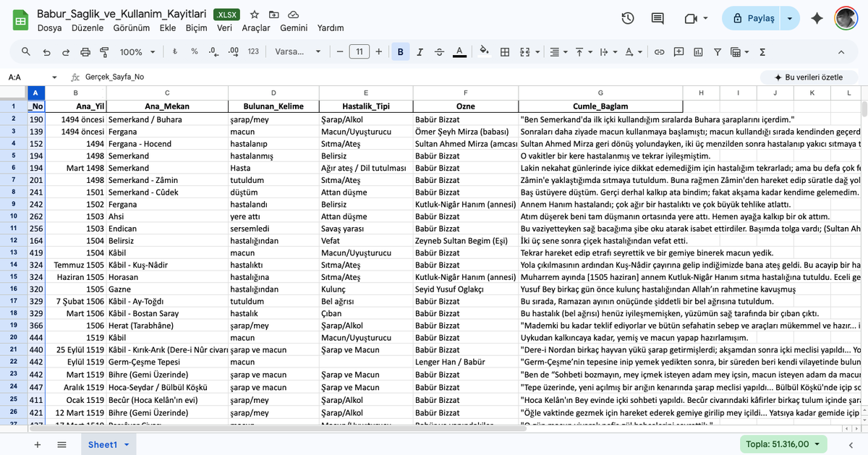
Task: Open Gemini sparkle icon
Action: (x=817, y=19)
